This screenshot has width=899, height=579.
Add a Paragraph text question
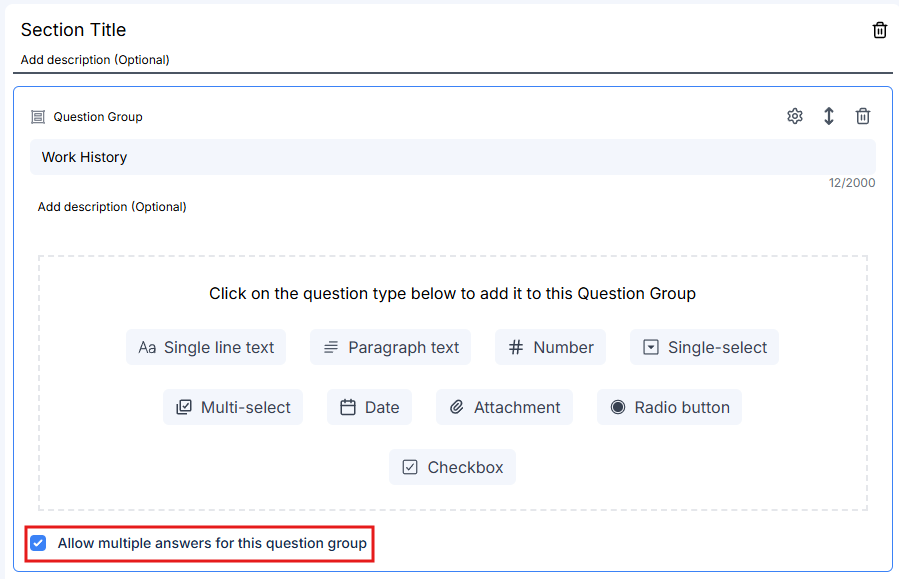coord(390,347)
